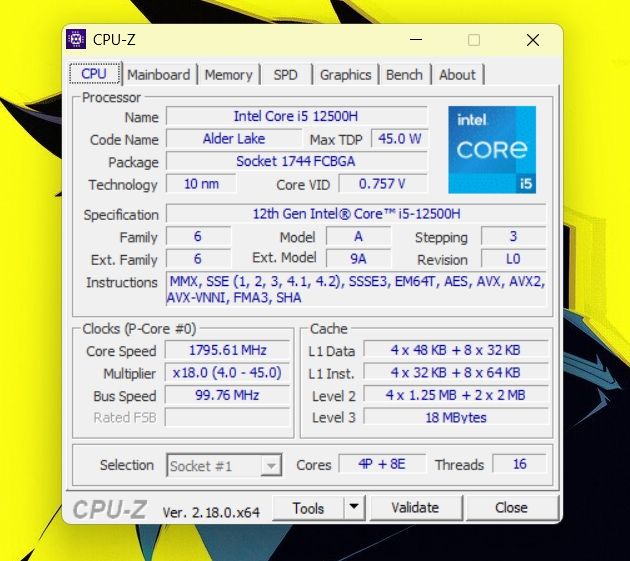630x561 pixels.
Task: Expand the Tools dropdown arrow
Action: (354, 508)
